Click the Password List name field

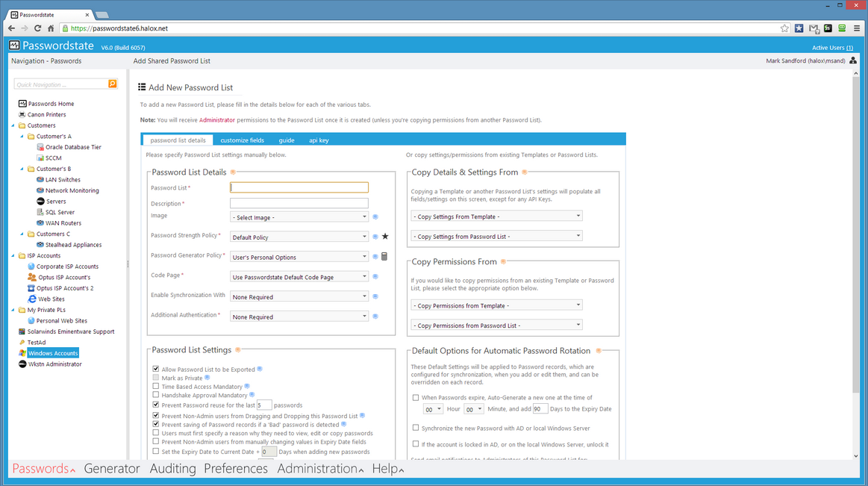click(x=299, y=187)
